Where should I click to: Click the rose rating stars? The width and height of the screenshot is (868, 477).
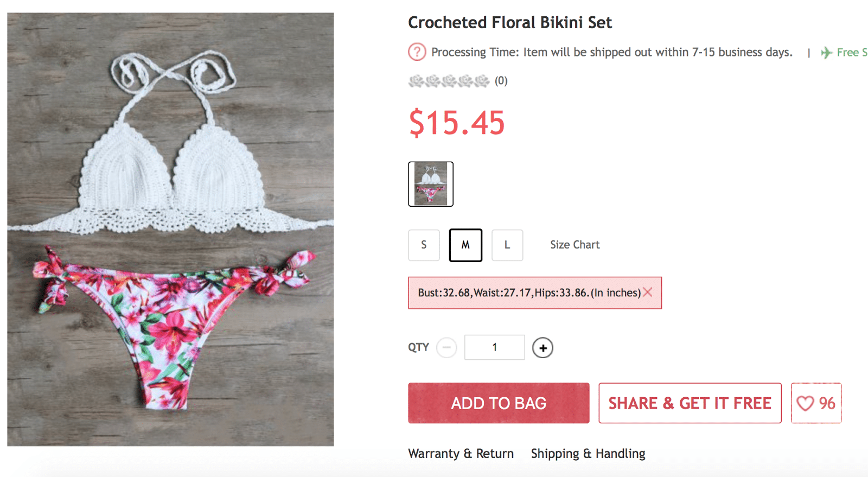coord(449,81)
